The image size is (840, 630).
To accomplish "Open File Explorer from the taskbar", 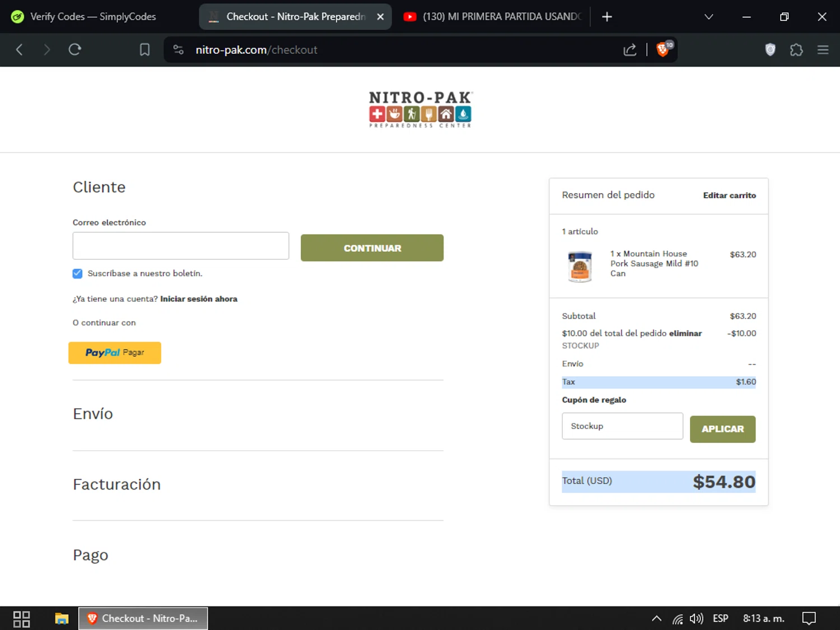I will click(62, 619).
